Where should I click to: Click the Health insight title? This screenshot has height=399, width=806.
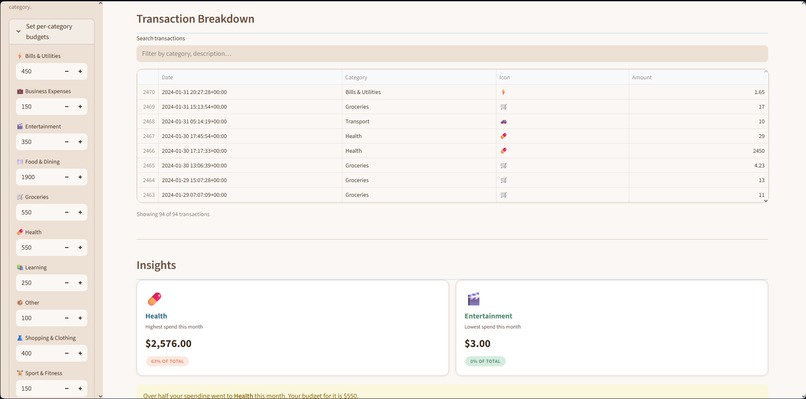click(x=156, y=316)
